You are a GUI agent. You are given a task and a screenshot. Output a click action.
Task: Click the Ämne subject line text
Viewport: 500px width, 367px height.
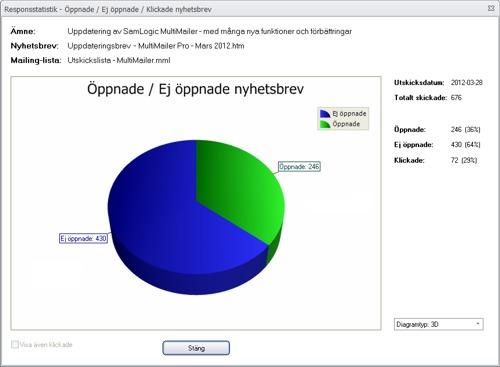[x=210, y=32]
